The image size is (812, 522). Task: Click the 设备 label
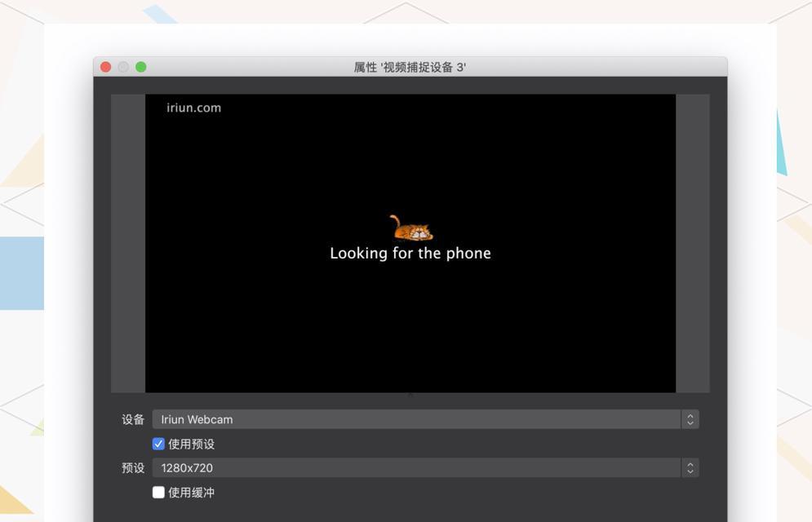(132, 419)
